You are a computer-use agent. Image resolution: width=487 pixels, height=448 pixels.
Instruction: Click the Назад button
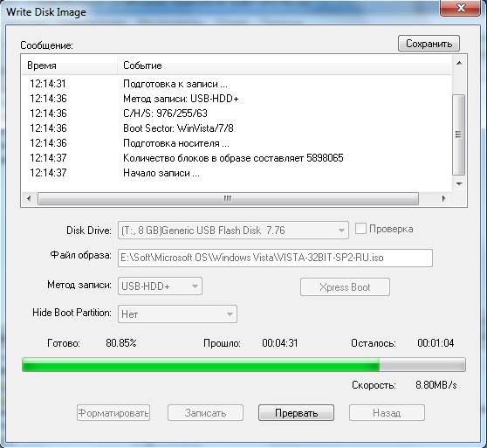click(387, 413)
